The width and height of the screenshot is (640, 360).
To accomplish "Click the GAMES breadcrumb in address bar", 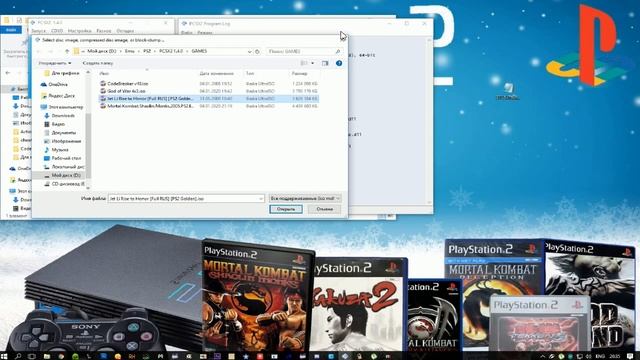I will click(199, 51).
